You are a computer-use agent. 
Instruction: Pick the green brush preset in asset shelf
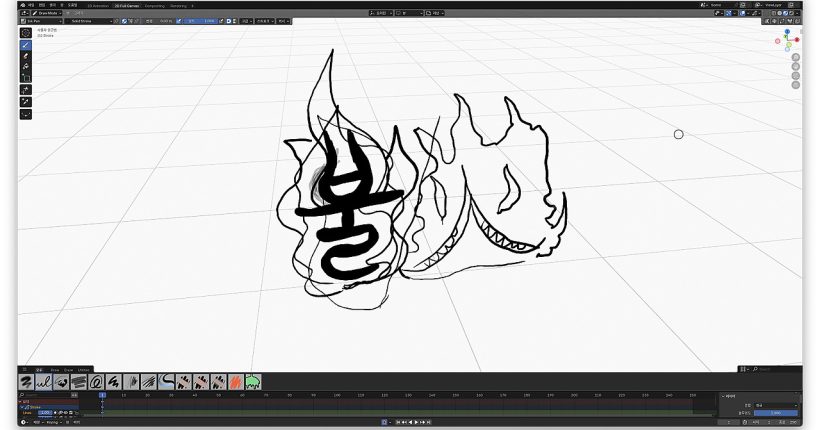(252, 381)
